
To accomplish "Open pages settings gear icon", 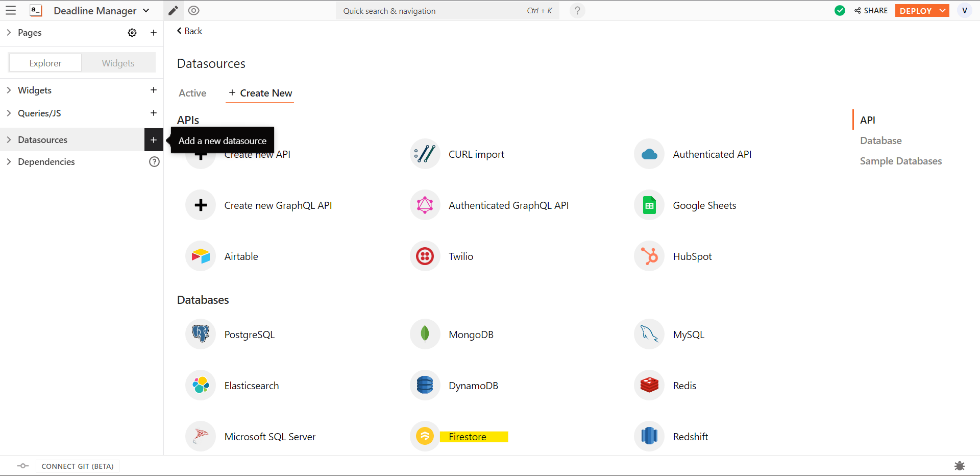I will click(132, 33).
